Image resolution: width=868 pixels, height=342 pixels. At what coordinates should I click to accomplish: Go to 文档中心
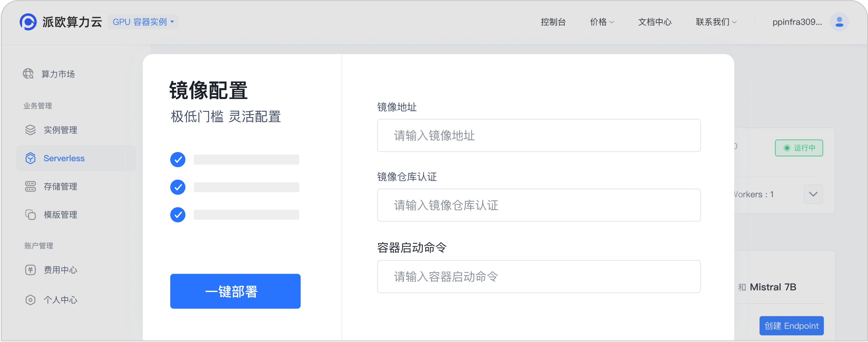tap(655, 22)
